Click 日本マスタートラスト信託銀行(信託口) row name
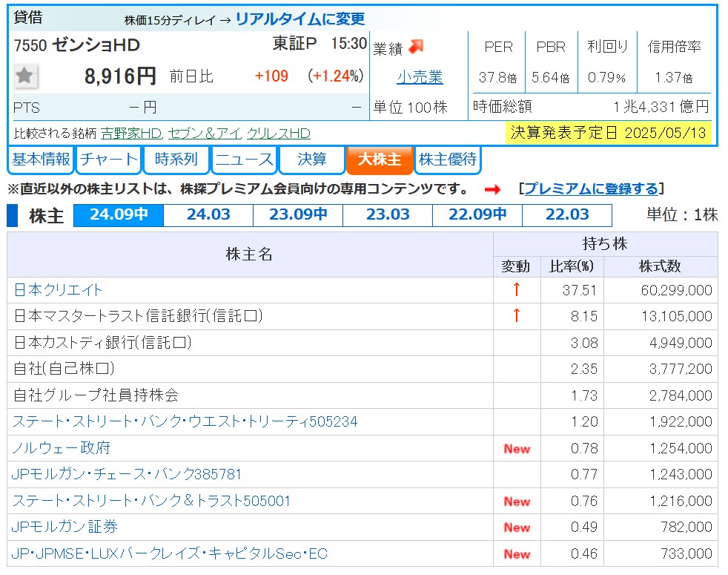Image resolution: width=728 pixels, height=575 pixels. (139, 315)
